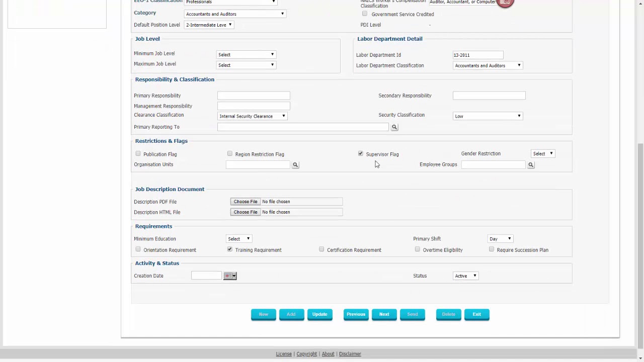Click the Primary Responsibility input field
Image resolution: width=644 pixels, height=362 pixels.
click(254, 96)
